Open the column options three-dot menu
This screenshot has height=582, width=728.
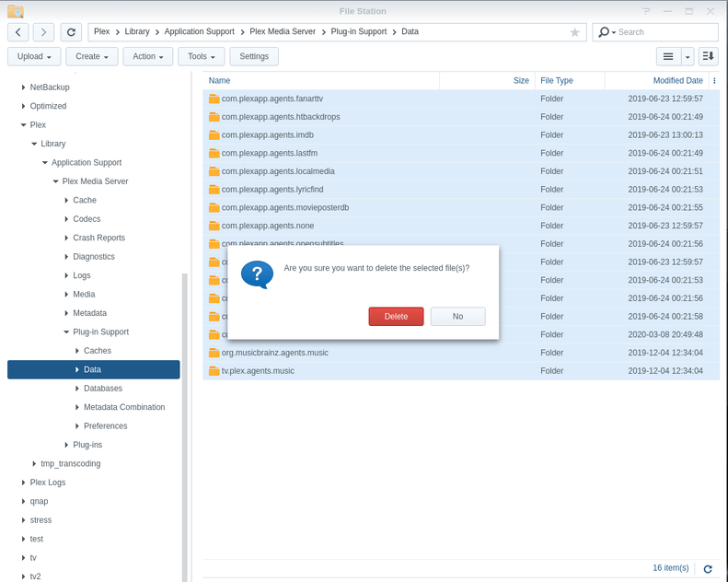[714, 80]
